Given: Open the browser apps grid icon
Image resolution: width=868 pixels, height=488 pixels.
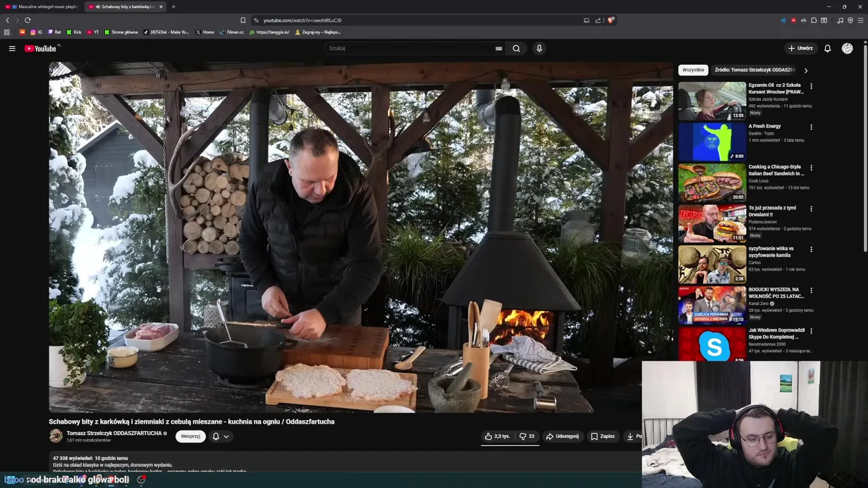Looking at the screenshot, I should tap(7, 32).
